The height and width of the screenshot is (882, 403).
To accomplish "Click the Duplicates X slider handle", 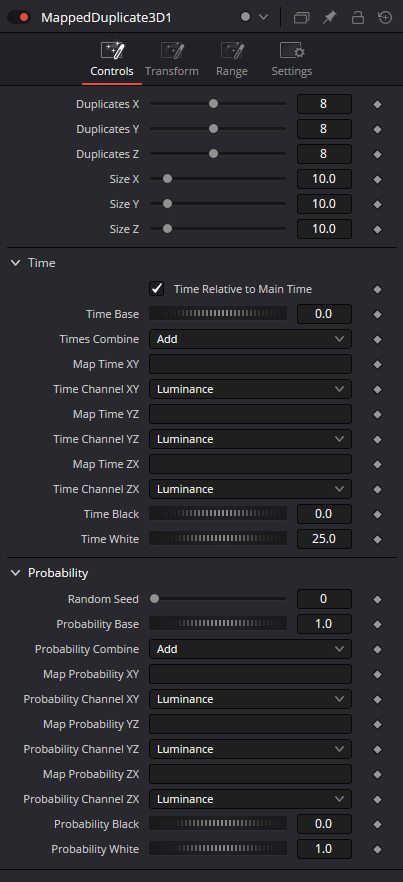I will tap(213, 104).
